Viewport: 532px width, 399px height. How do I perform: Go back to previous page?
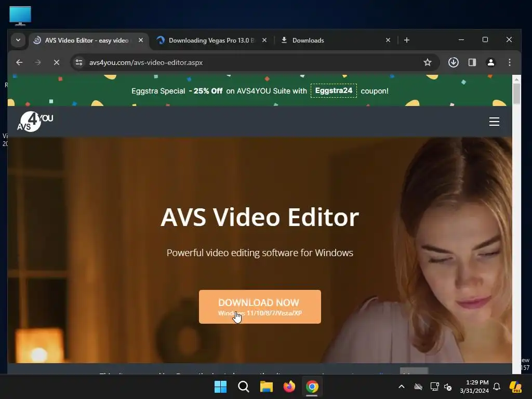[19, 62]
